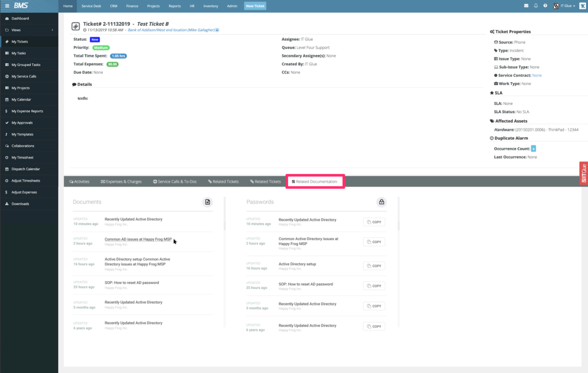Open the Admin menu
Image resolution: width=588 pixels, height=373 pixels.
pos(232,6)
